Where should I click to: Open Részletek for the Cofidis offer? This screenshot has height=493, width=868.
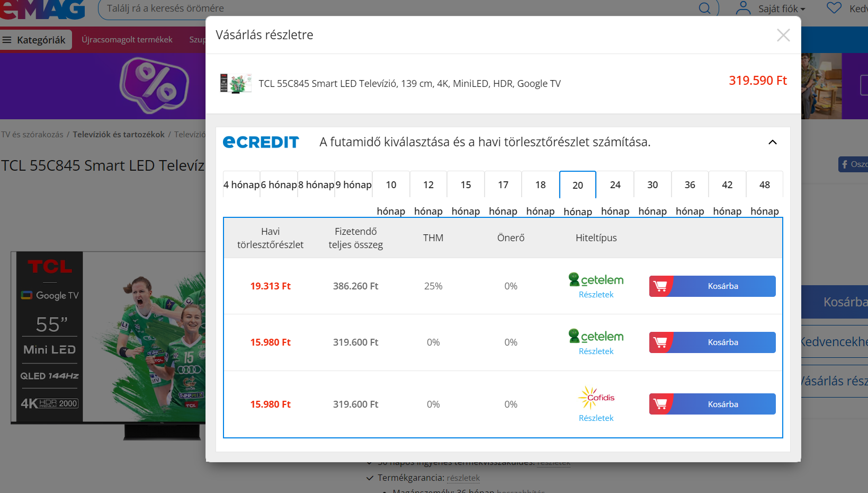596,418
